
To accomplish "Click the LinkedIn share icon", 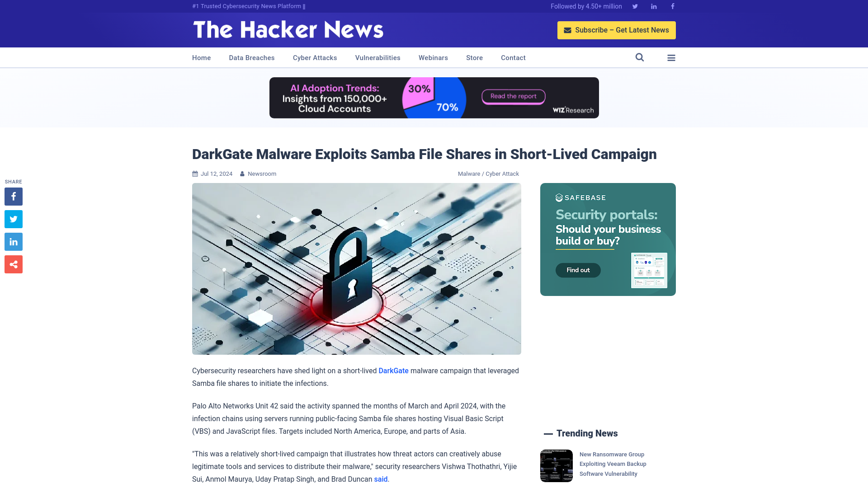I will (13, 241).
